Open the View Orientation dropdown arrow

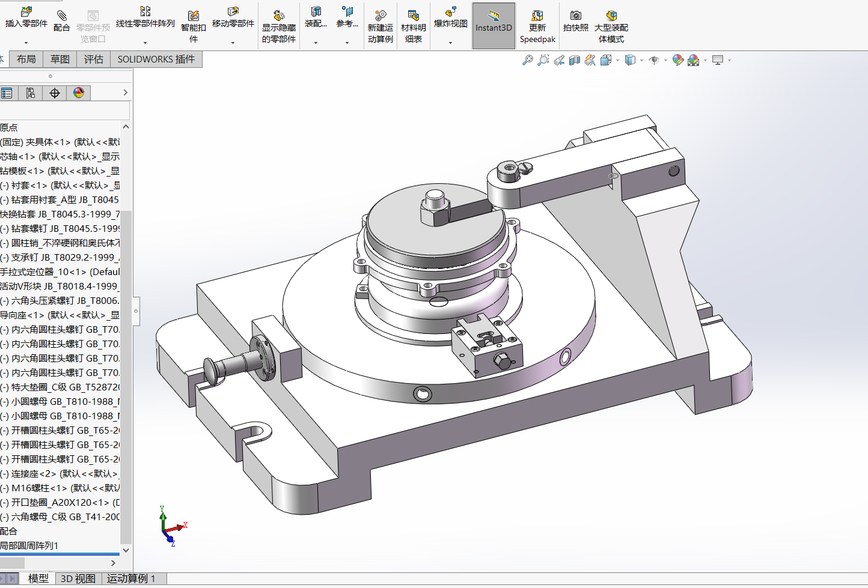click(617, 60)
